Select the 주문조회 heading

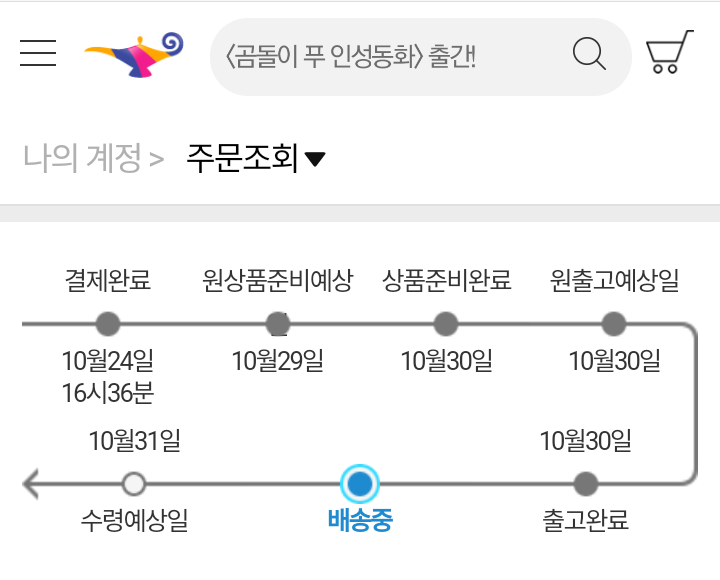(242, 158)
